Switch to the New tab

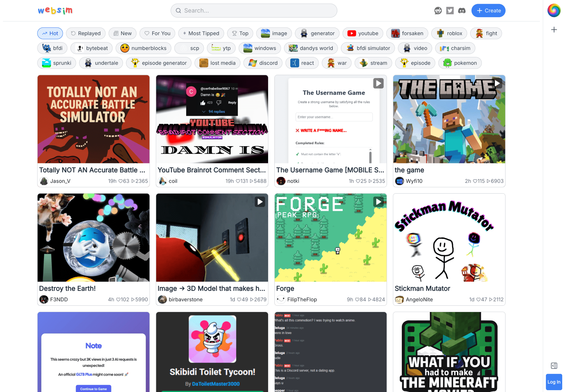pyautogui.click(x=123, y=33)
